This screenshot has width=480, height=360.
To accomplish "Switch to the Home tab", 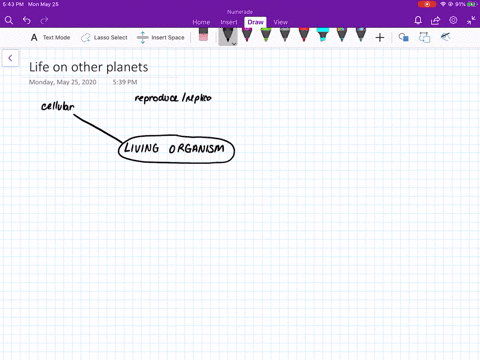I will 201,22.
